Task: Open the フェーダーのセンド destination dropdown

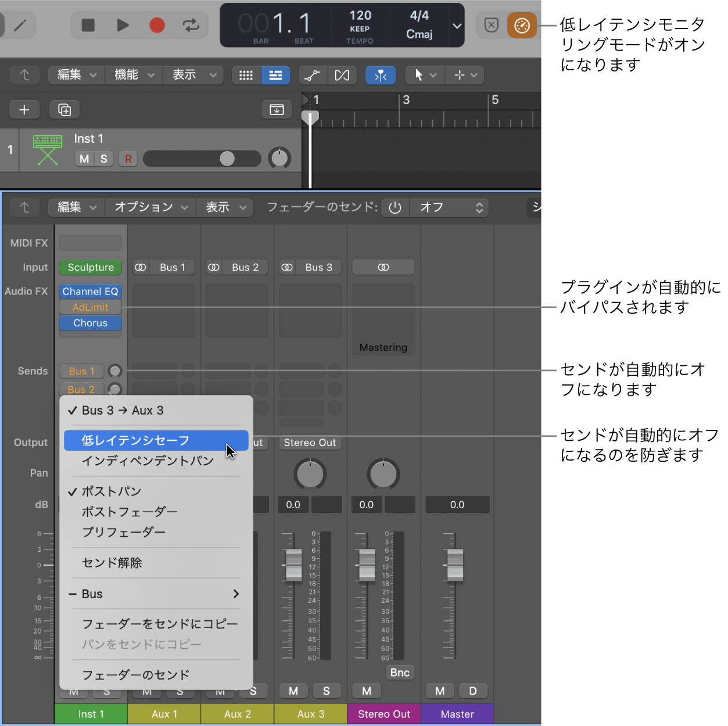Action: [x=449, y=207]
